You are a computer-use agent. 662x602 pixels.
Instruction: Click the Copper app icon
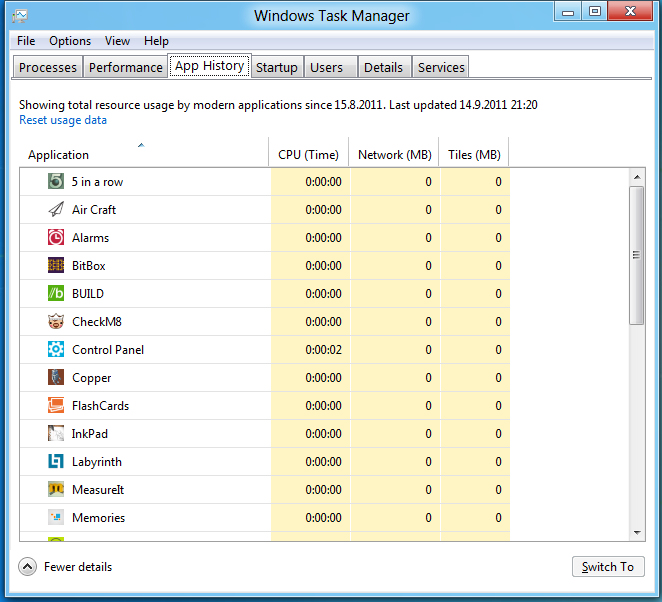[56, 377]
